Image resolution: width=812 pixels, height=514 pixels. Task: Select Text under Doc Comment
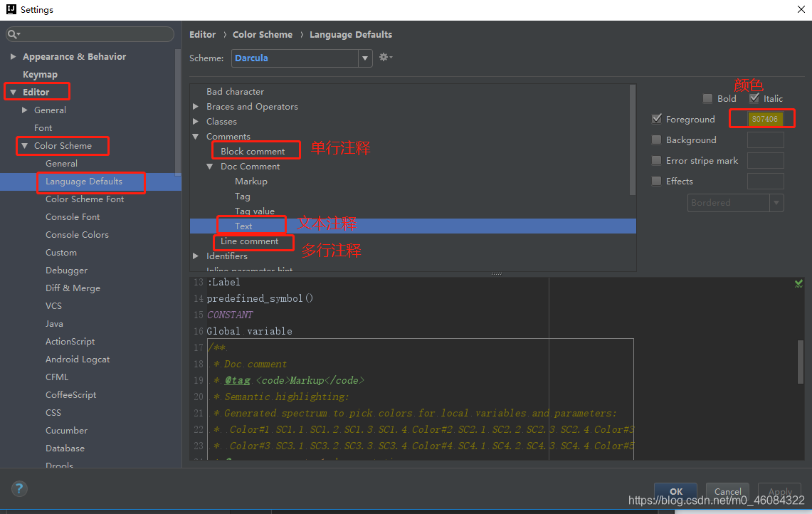[x=243, y=226]
